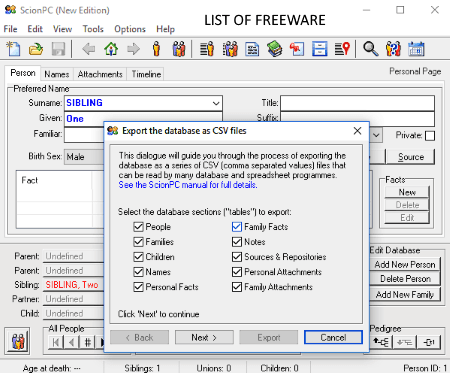Open the calendar icon in the toolbar
450x373 pixels.
(416, 49)
